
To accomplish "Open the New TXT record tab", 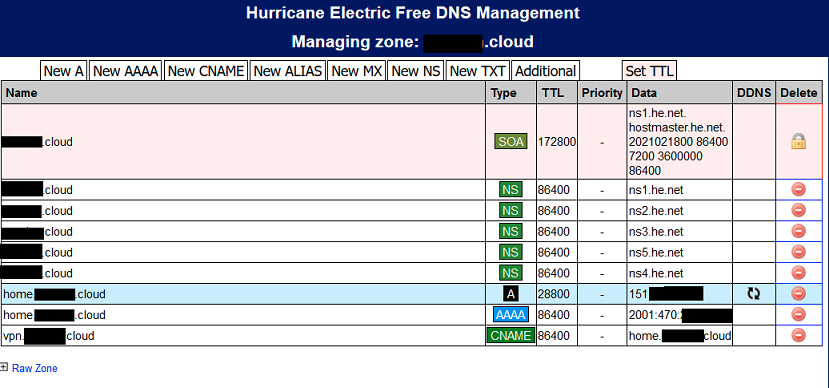I will click(x=478, y=71).
